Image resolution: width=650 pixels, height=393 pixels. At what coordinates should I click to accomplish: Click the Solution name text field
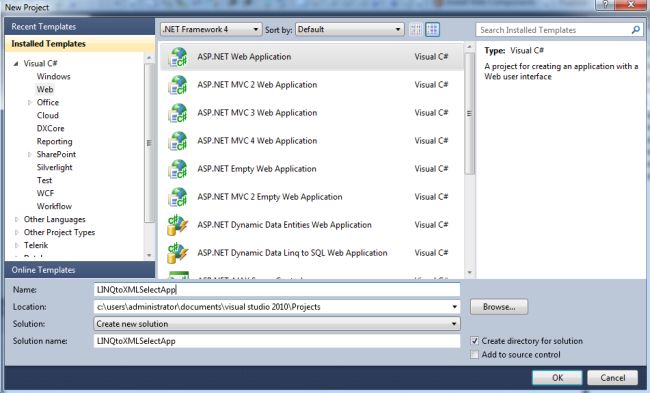[277, 341]
